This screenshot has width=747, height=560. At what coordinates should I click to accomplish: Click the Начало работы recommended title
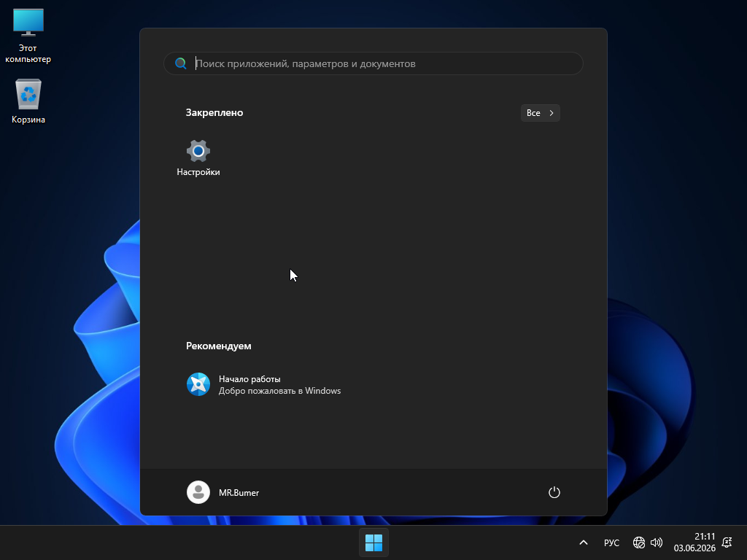[x=249, y=379]
